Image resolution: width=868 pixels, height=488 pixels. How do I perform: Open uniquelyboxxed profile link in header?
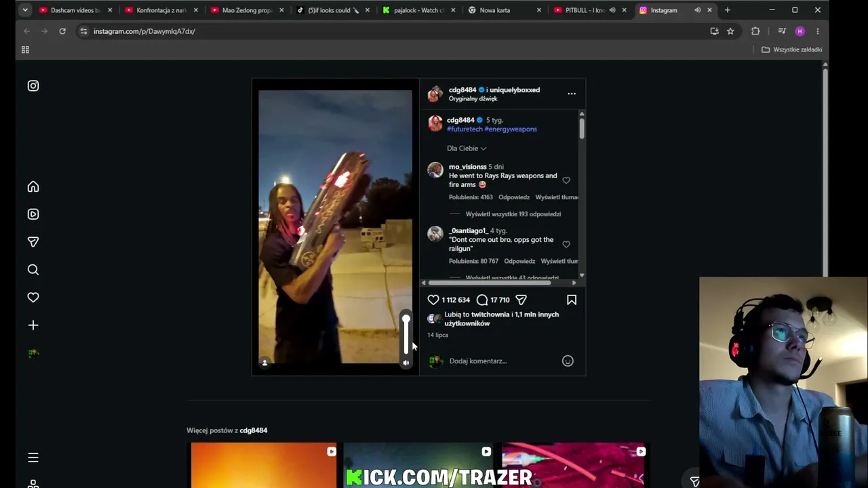pos(515,90)
